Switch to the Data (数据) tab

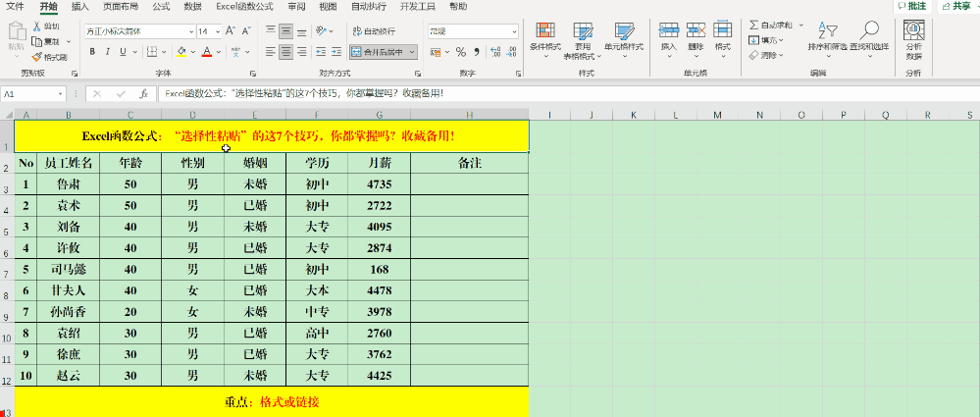[x=193, y=7]
